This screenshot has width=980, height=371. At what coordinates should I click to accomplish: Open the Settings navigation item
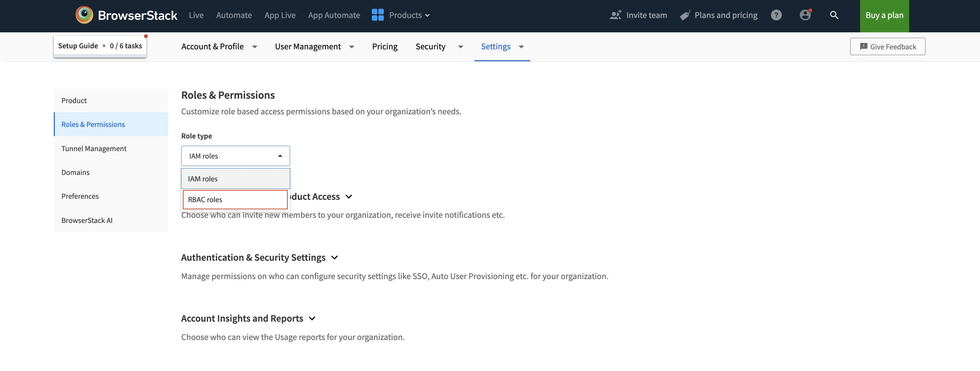[x=495, y=46]
